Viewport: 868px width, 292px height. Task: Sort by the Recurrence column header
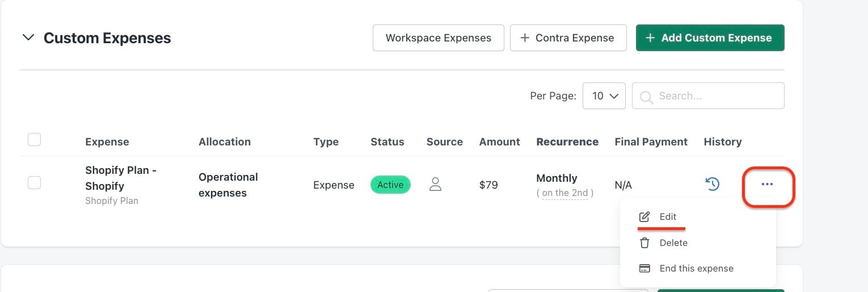(567, 142)
